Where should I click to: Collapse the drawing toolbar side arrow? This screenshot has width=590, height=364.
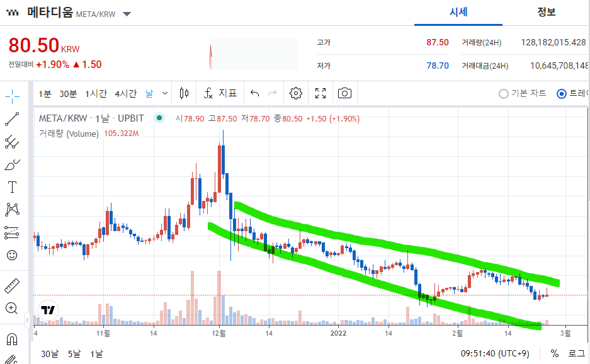[x=28, y=321]
